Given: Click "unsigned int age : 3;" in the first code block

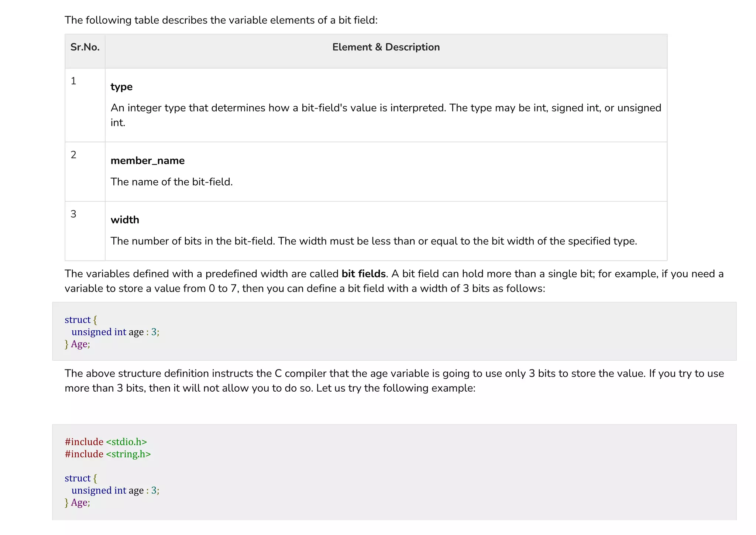Looking at the screenshot, I should (115, 332).
